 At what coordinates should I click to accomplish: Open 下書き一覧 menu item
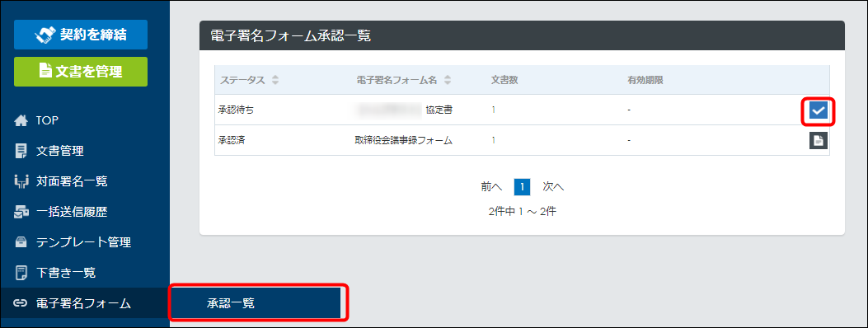pyautogui.click(x=66, y=272)
